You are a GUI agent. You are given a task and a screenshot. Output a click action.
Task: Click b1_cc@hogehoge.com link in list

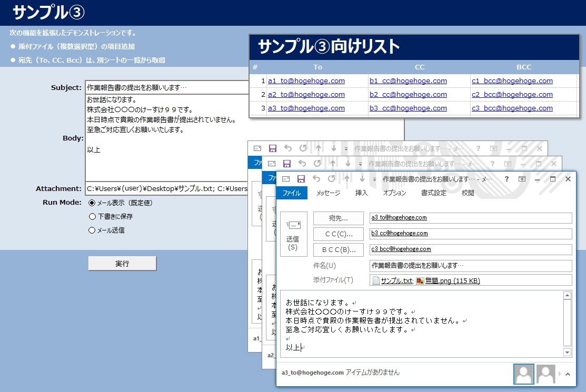[x=408, y=81]
